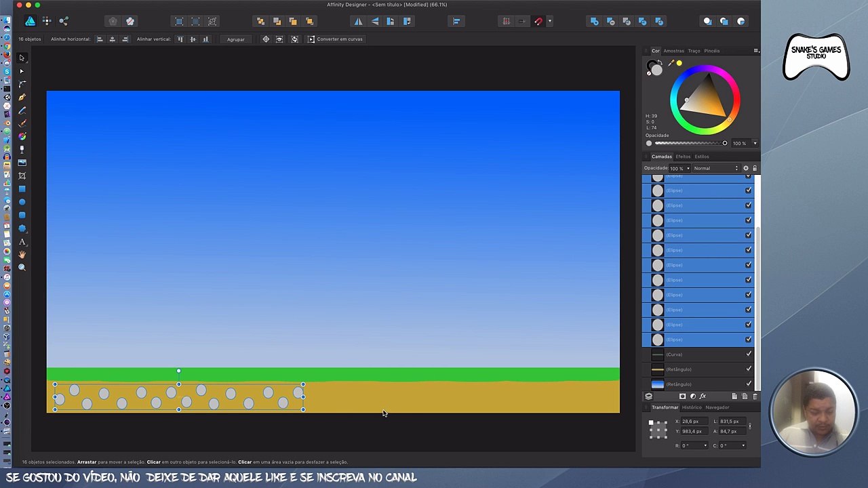Apply the Add boolean operation icon
The image size is (868, 488).
[594, 22]
